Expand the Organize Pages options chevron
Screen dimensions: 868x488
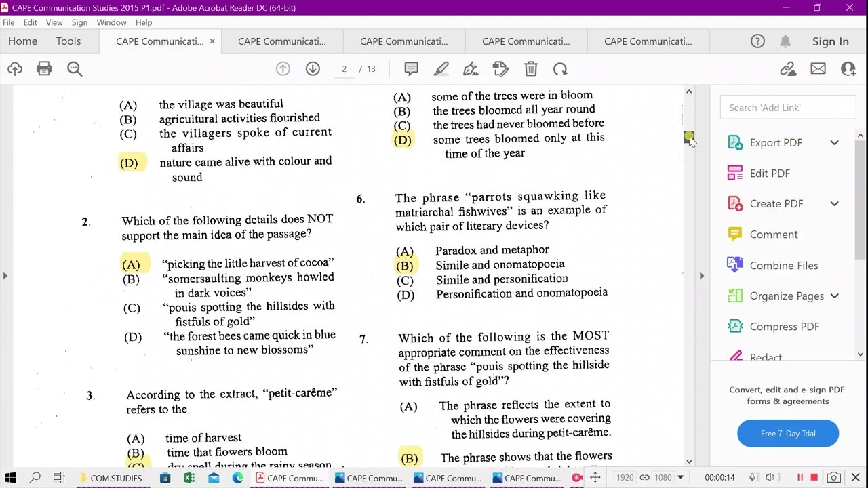(x=834, y=296)
